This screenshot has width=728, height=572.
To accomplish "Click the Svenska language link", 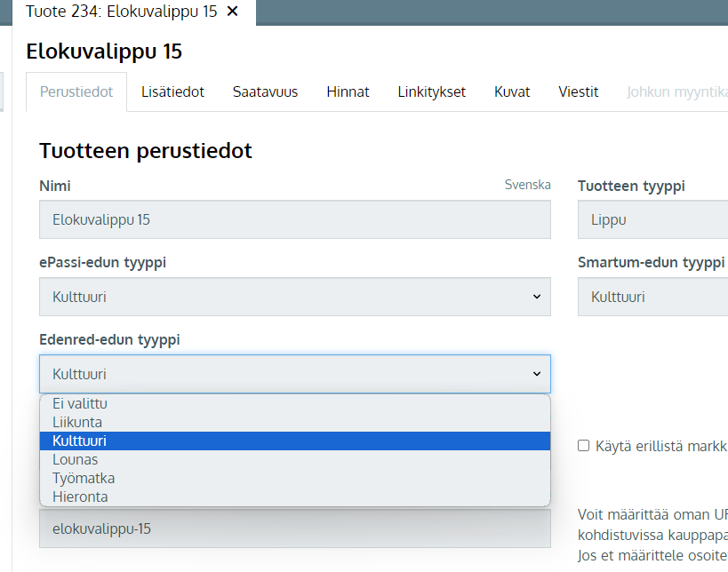I will tap(527, 185).
